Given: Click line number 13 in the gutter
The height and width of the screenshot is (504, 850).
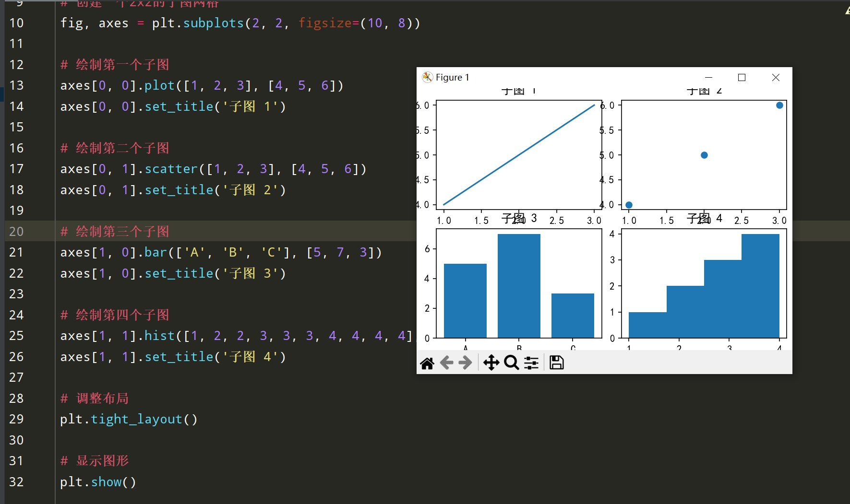Looking at the screenshot, I should click(x=16, y=85).
